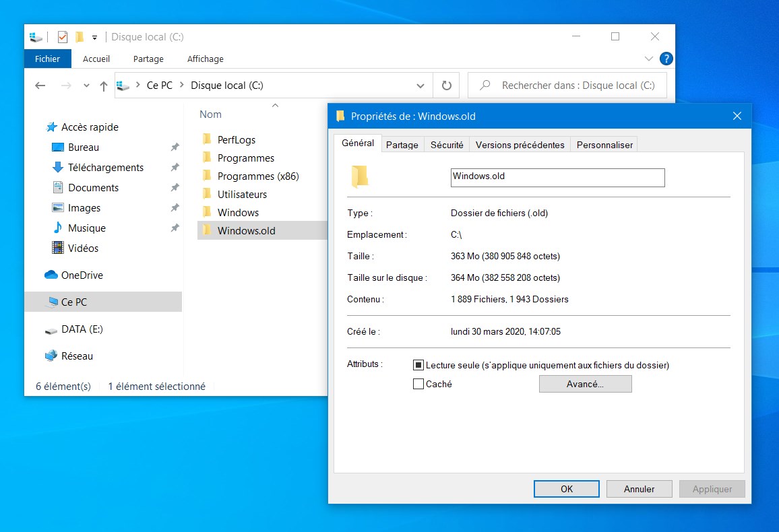779x532 pixels.
Task: Open the Versions précédentes tab
Action: click(x=520, y=145)
